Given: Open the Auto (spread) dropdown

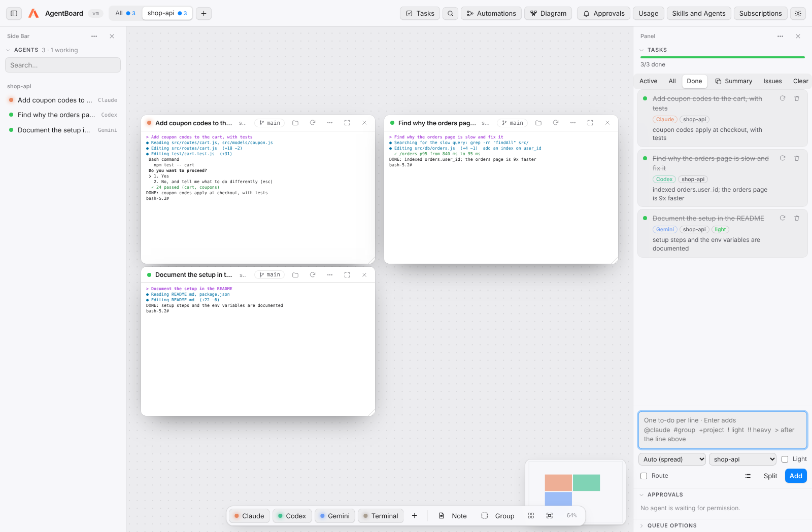Looking at the screenshot, I should (672, 459).
